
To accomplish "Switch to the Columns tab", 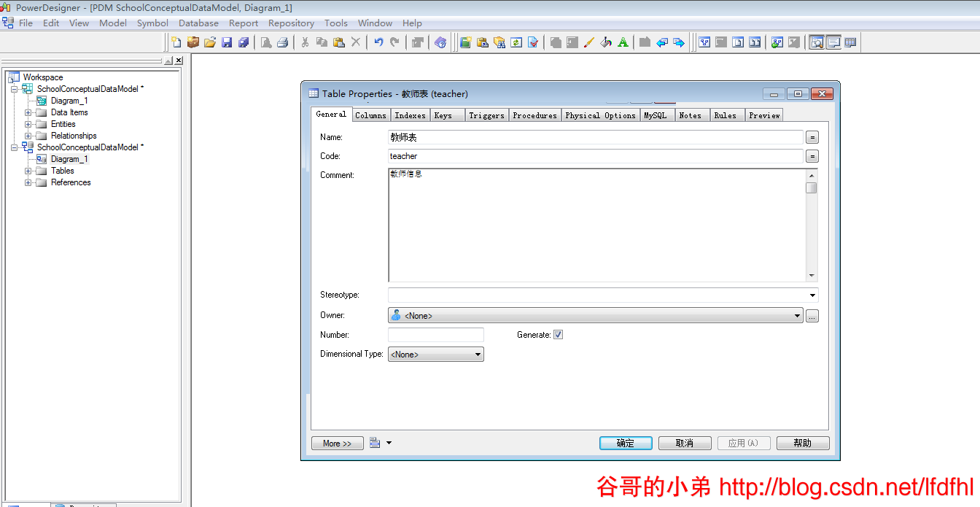I will 370,115.
